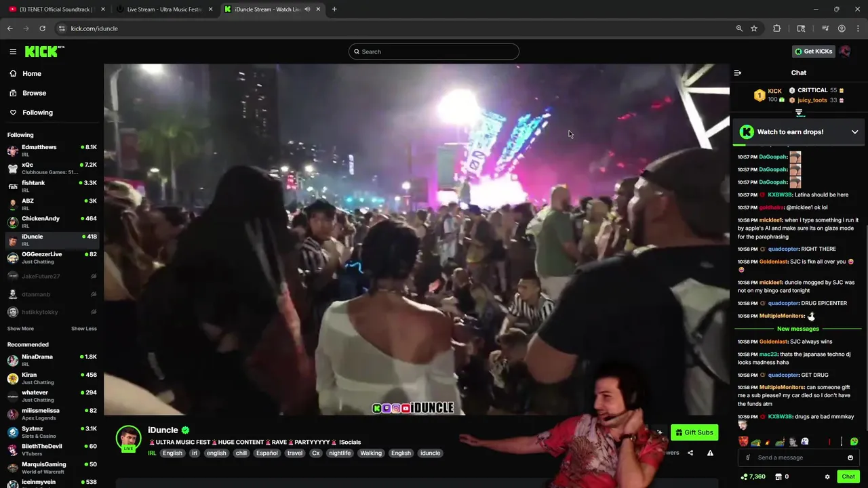868x488 pixels.
Task: Click the IRL category link
Action: pos(152,453)
